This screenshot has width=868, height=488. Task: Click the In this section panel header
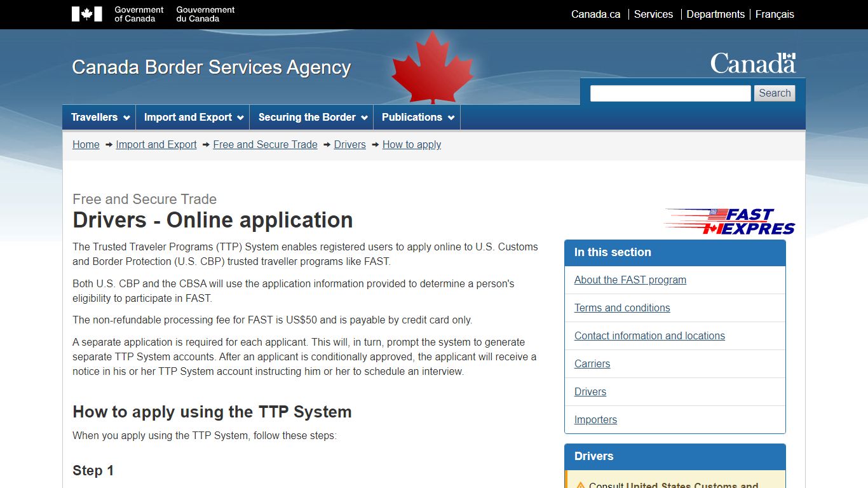(x=675, y=253)
